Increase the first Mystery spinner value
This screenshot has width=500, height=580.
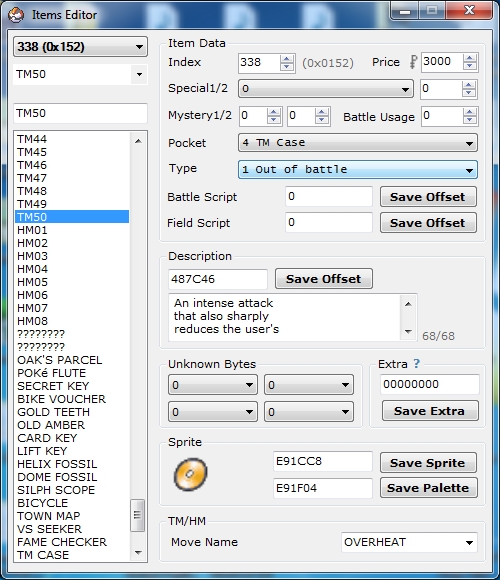click(x=274, y=112)
